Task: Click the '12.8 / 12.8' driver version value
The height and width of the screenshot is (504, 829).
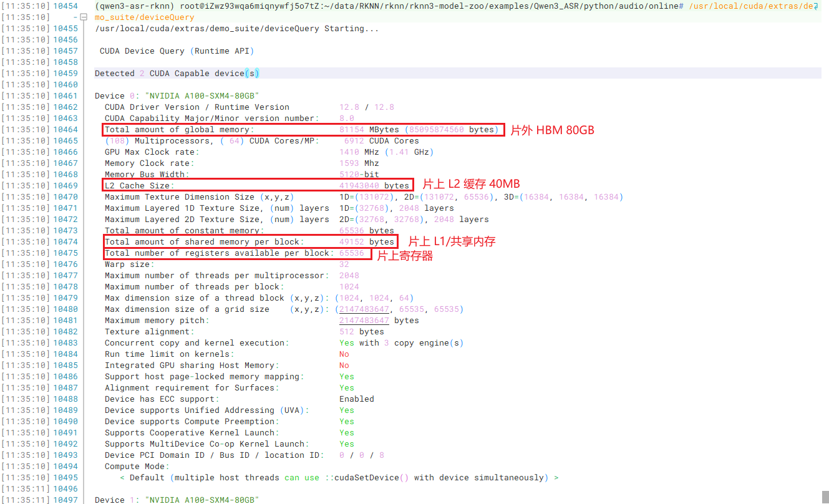Action: coord(367,107)
